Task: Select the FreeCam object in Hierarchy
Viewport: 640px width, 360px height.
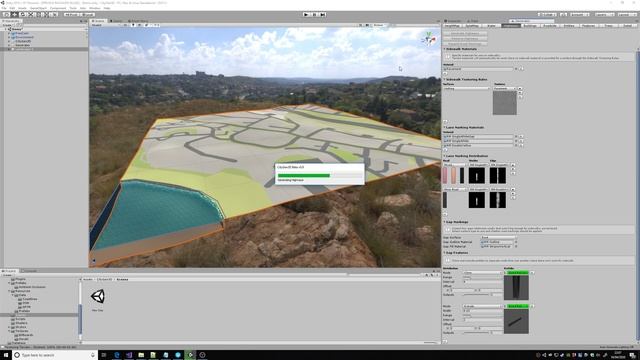Action: pyautogui.click(x=22, y=33)
